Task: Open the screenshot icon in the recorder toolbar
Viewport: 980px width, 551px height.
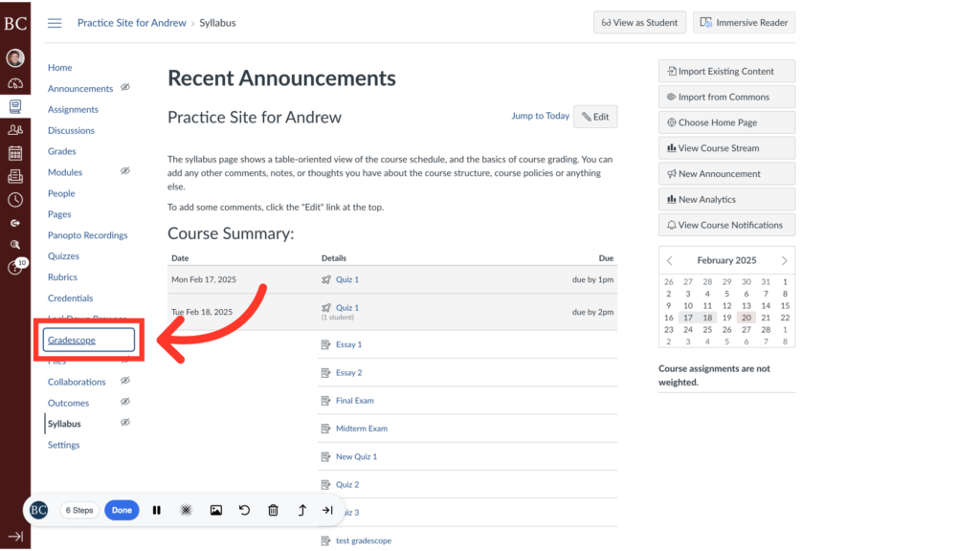Action: click(216, 510)
